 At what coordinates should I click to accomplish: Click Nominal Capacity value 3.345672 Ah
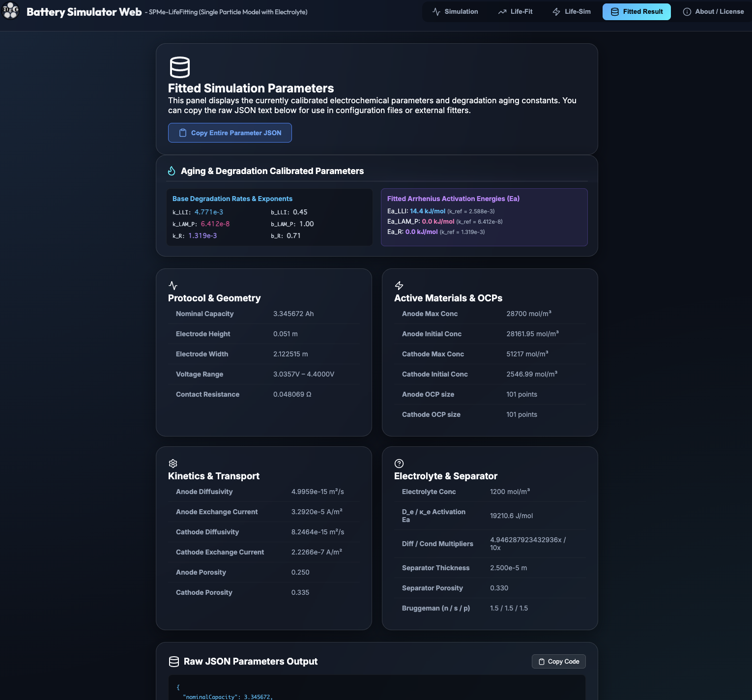pos(293,314)
